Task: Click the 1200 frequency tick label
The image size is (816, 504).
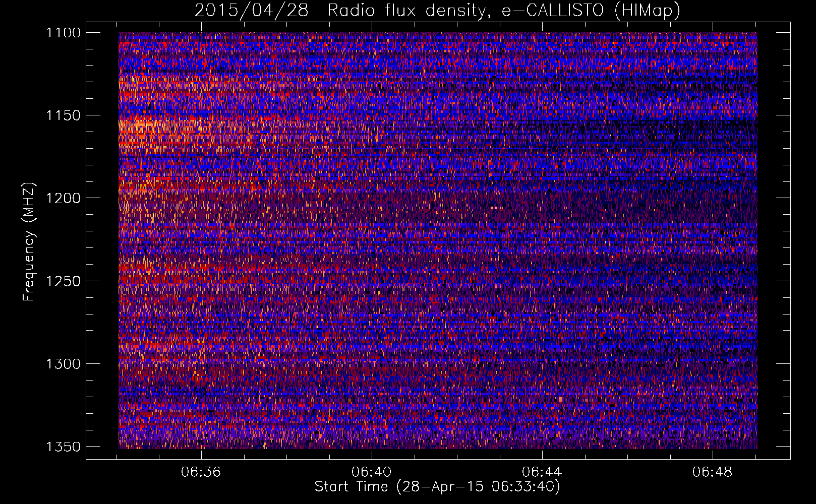Action: click(x=64, y=198)
